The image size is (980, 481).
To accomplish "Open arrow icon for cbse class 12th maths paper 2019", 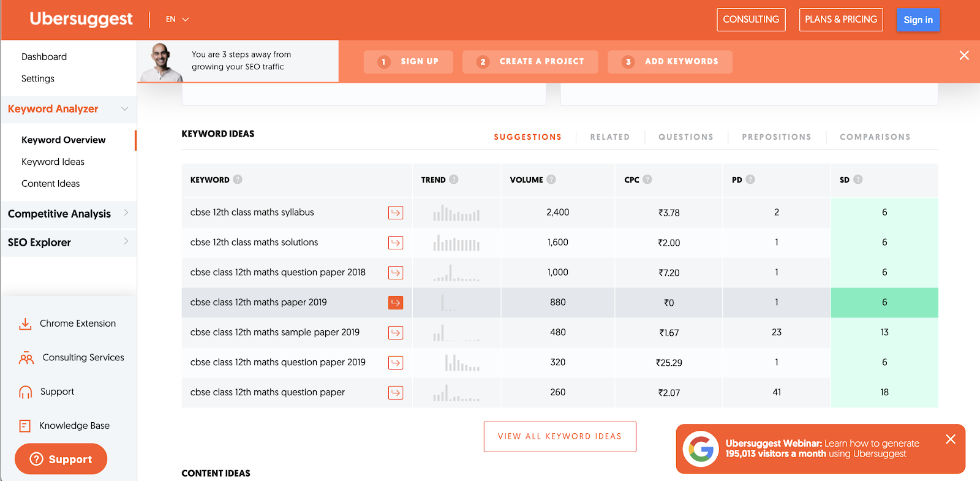I will 396,303.
